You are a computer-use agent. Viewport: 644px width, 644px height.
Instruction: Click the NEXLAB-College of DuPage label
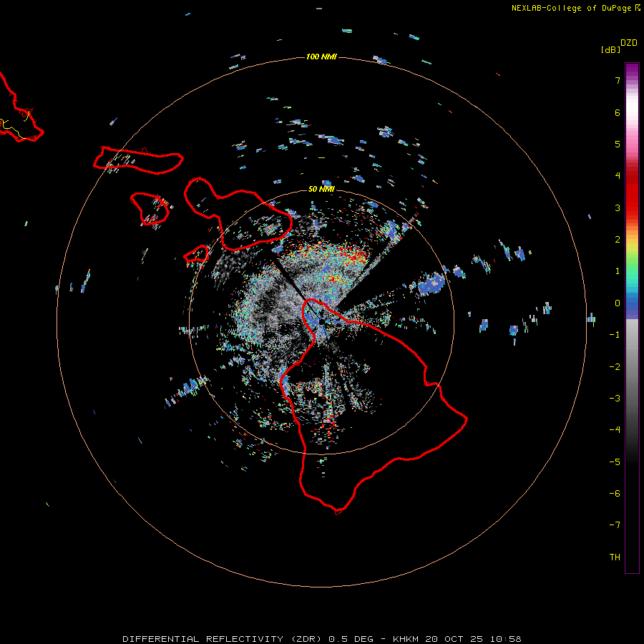click(576, 8)
